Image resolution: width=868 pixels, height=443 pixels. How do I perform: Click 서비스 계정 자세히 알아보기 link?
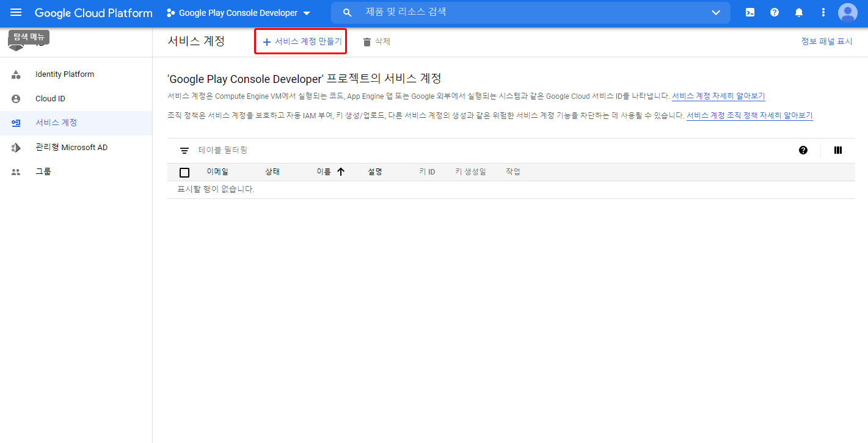pos(718,96)
